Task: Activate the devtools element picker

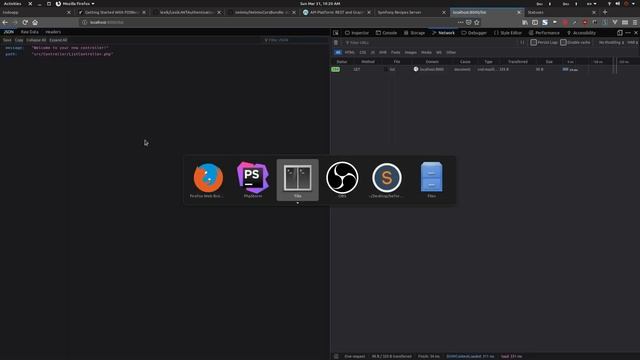Action: (x=336, y=33)
